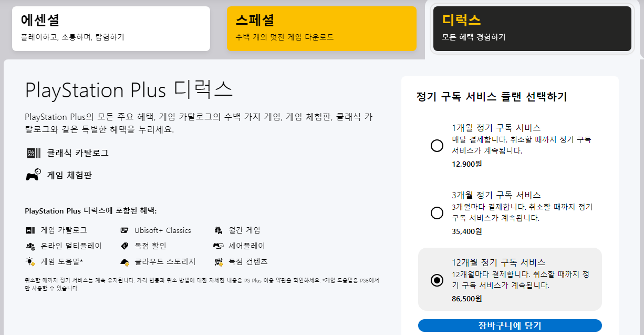
Task: Click the 클라우드 스토리지 cloud icon
Action: [x=125, y=261]
